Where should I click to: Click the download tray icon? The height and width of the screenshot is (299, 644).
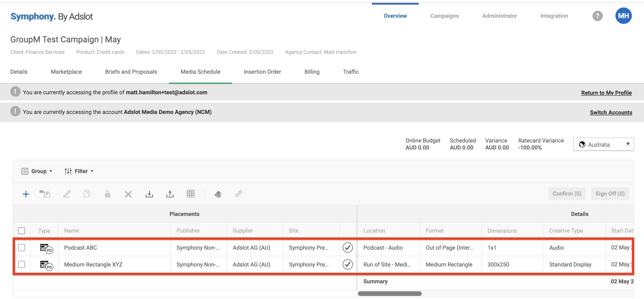tap(149, 194)
